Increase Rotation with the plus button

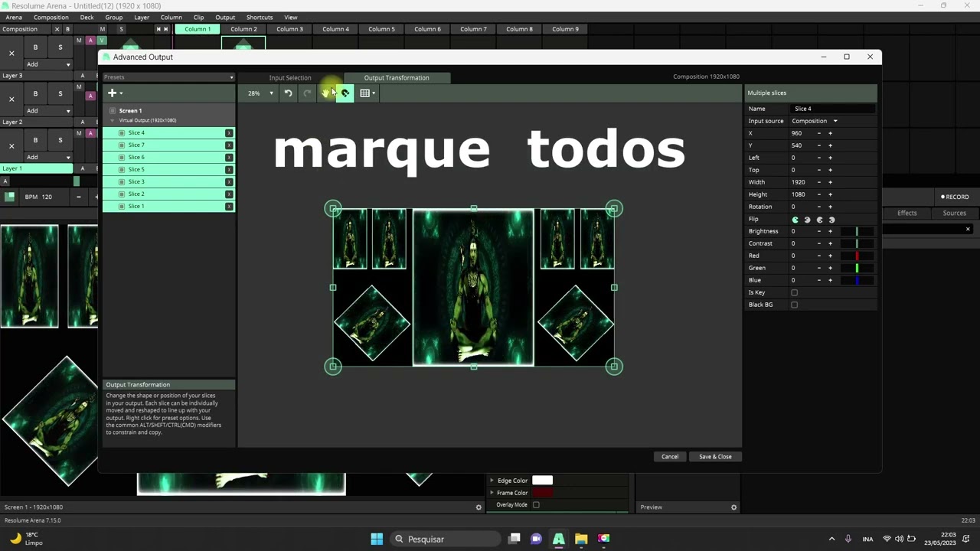point(830,207)
